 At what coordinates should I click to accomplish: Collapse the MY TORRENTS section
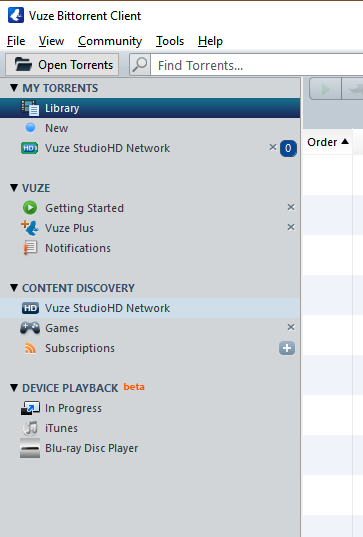pyautogui.click(x=14, y=88)
